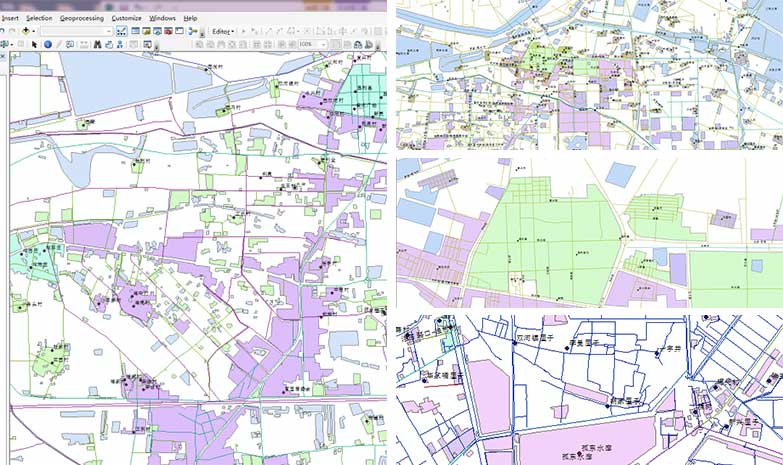Screen dimensions: 783x465
Task: Expand the Add Data dropdown arrow
Action: coord(32,31)
